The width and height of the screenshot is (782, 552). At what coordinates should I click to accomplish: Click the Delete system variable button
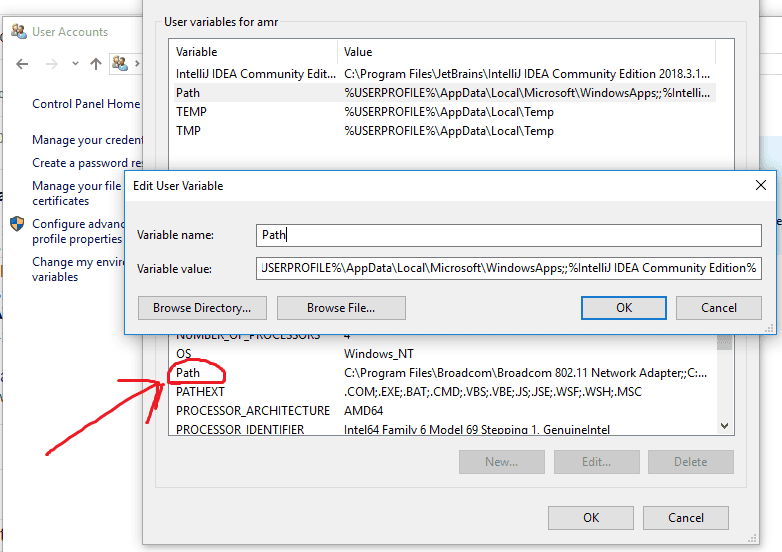[691, 462]
